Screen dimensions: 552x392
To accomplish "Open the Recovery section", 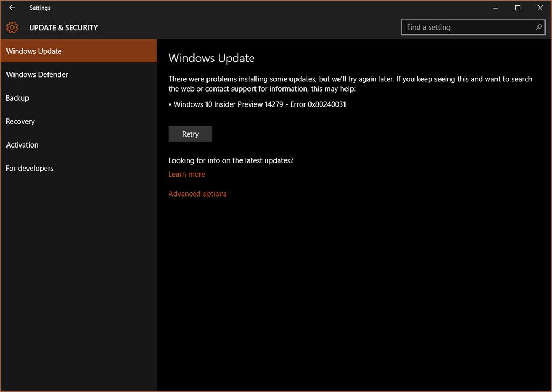I will (79, 121).
